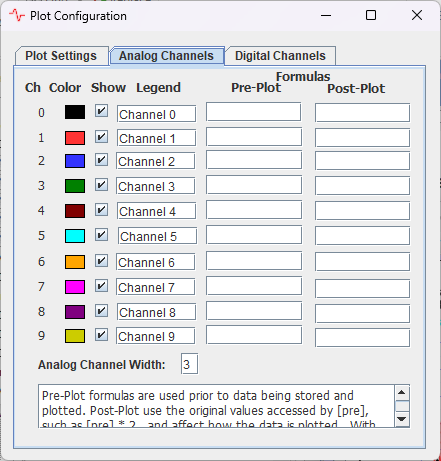Focus the Post-Plot formula box for channel 1

[x=362, y=138]
